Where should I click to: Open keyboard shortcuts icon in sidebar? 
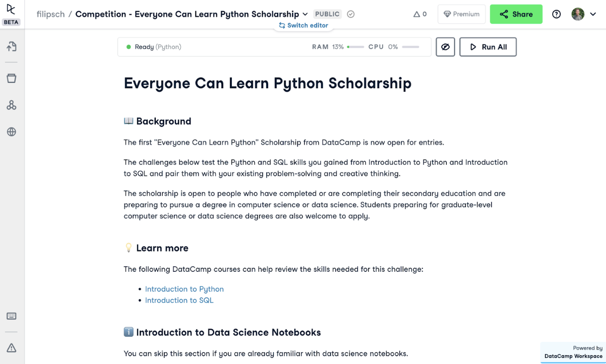12,316
